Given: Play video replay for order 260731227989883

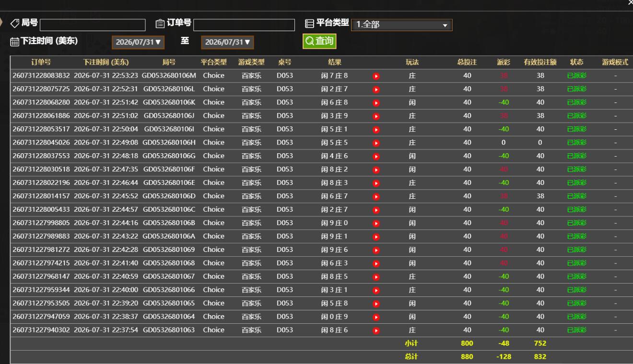Looking at the screenshot, I should point(376,237).
